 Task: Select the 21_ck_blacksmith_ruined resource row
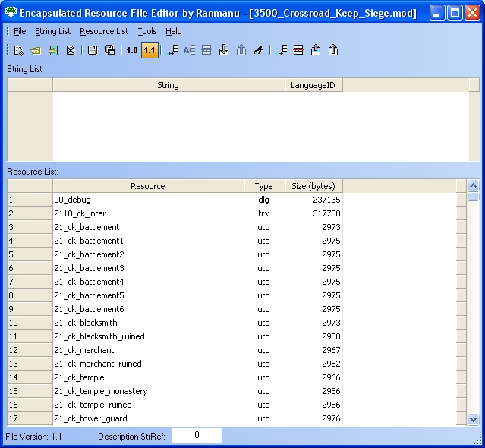point(99,336)
